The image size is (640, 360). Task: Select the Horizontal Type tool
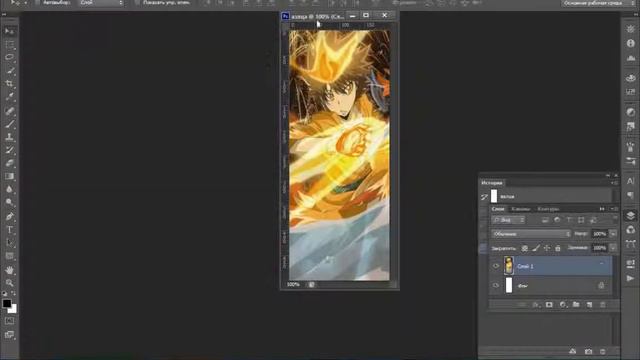[x=9, y=229]
